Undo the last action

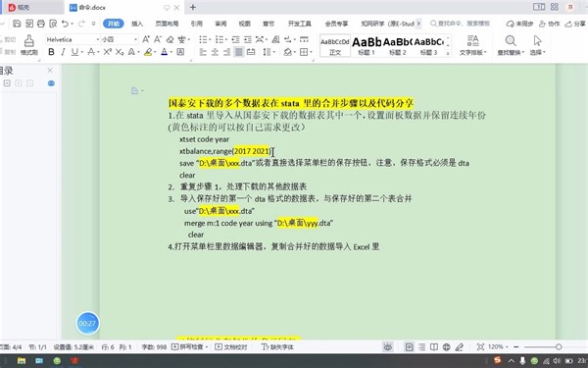66,24
